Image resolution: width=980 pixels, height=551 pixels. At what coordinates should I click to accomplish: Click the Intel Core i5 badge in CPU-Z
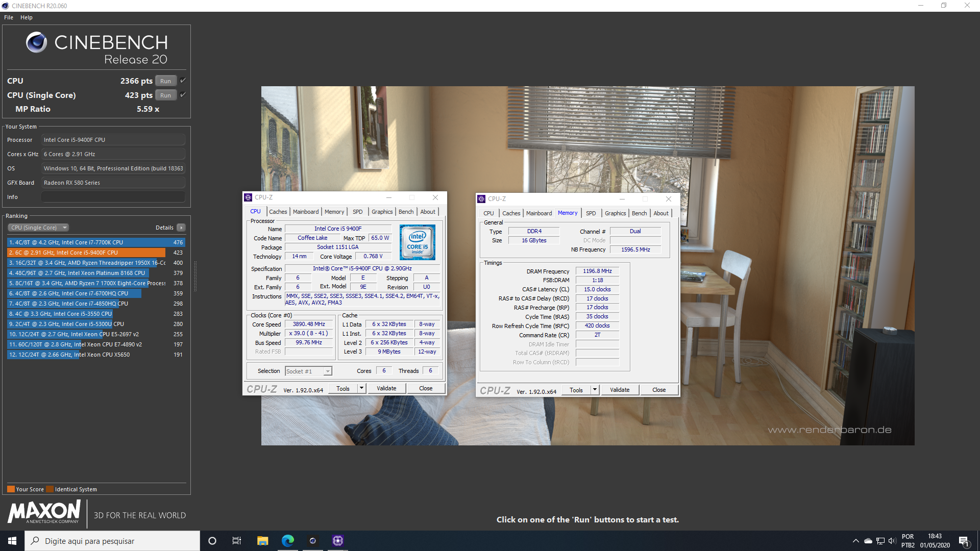pos(418,242)
